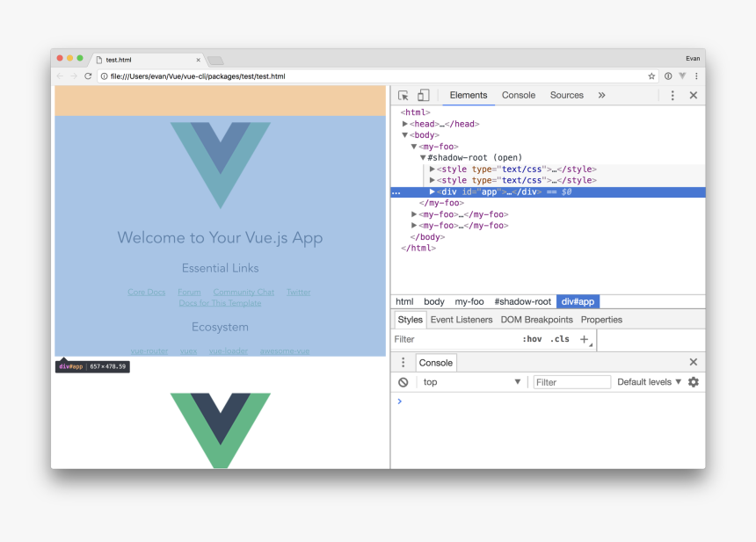Open console settings gear
Screen dimensions: 756x542
coord(694,382)
